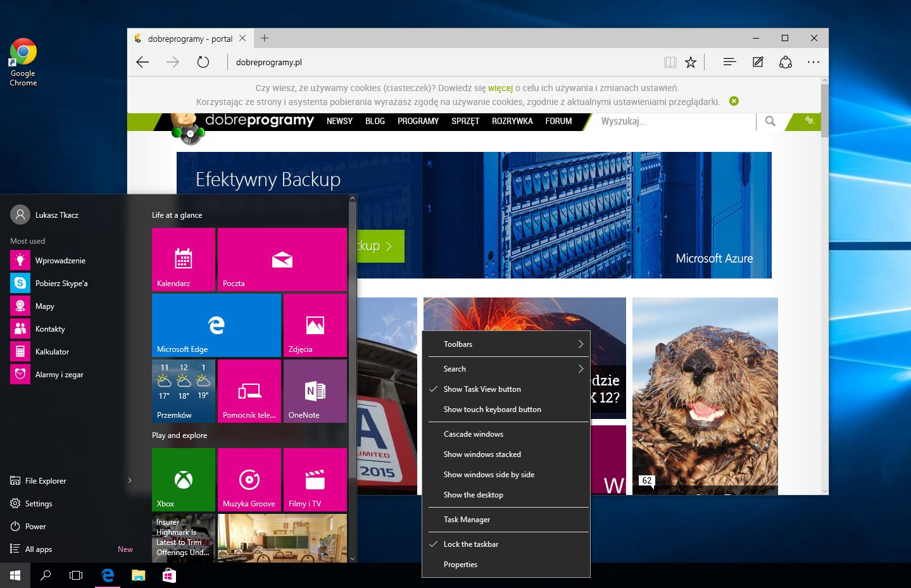Open the Zdjęcia photos tile
This screenshot has width=911, height=588.
[x=315, y=325]
